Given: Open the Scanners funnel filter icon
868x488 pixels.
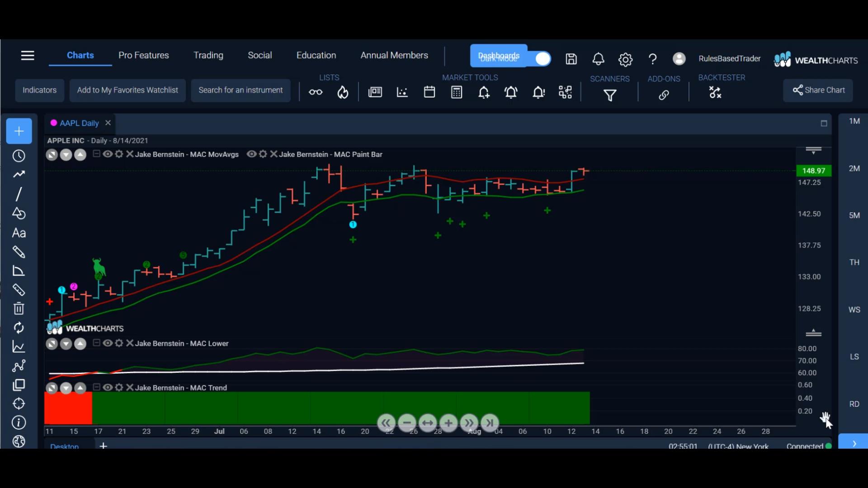Looking at the screenshot, I should click(x=610, y=95).
